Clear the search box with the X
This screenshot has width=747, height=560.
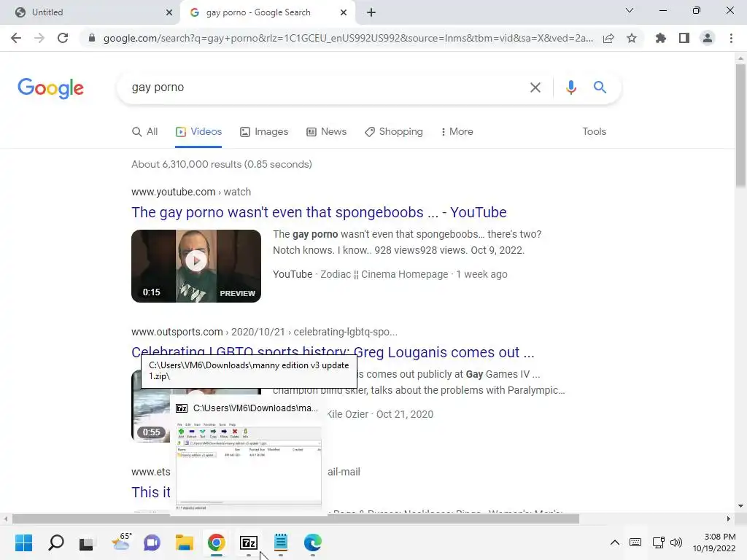(535, 87)
